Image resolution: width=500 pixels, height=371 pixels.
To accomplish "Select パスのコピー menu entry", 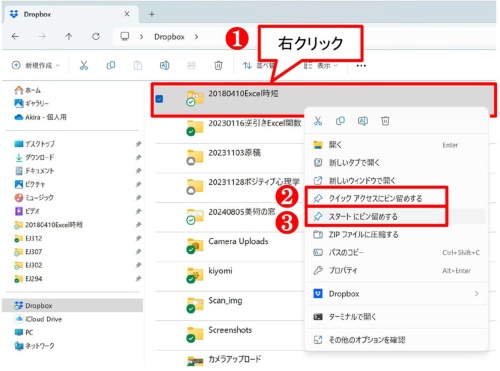I will [396, 253].
